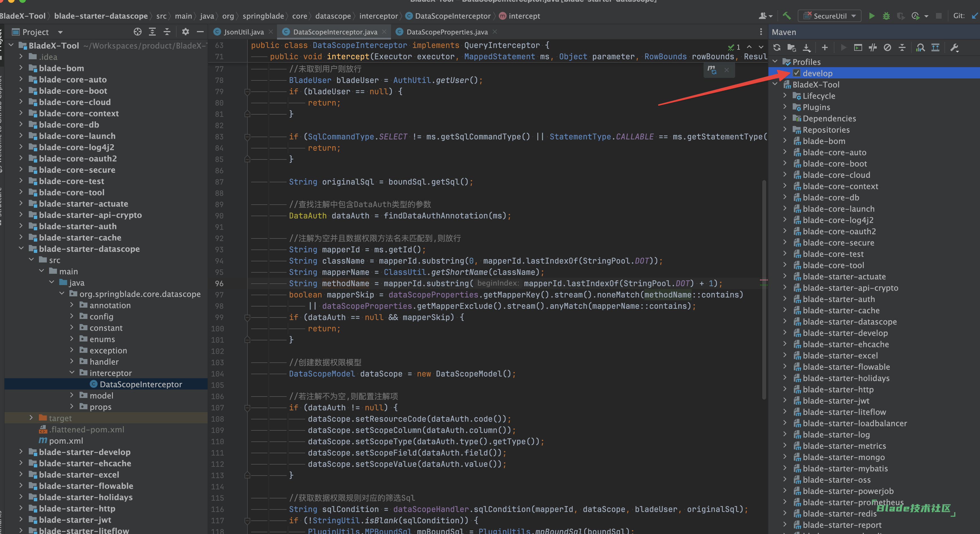
Task: Select blade-core-tool in Project tree
Action: click(x=72, y=192)
